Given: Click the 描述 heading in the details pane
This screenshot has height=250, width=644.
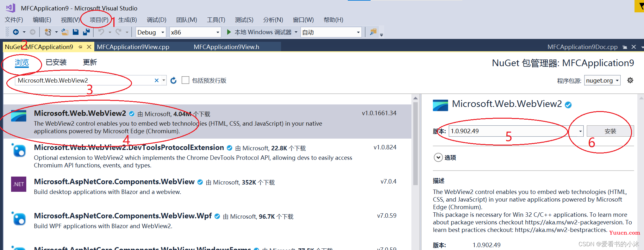Looking at the screenshot, I should pyautogui.click(x=439, y=181).
